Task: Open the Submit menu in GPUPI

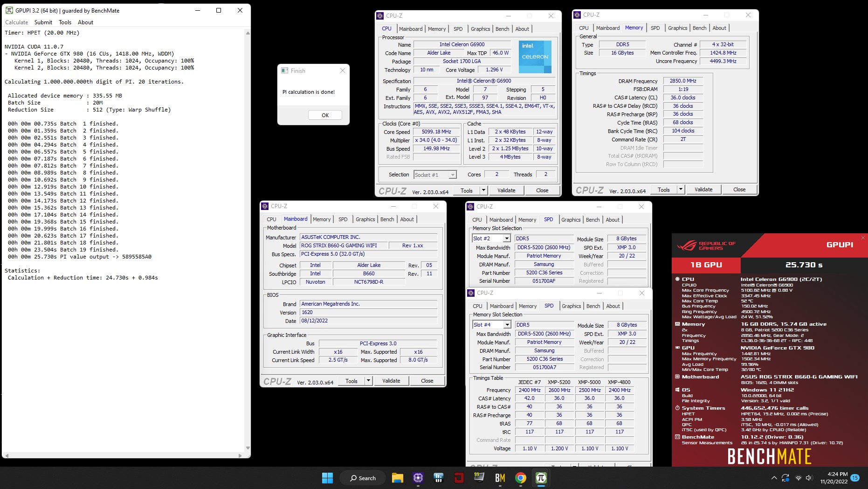Action: coord(43,22)
